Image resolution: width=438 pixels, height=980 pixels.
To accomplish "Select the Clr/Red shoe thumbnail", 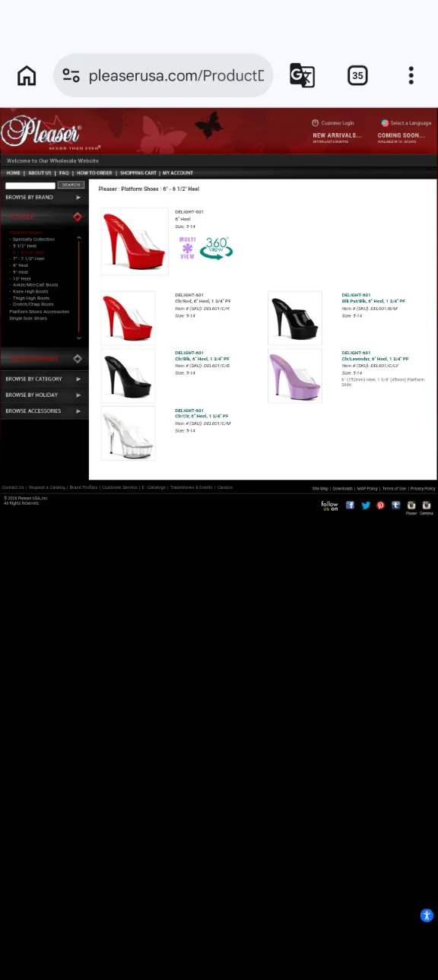I will [x=128, y=318].
